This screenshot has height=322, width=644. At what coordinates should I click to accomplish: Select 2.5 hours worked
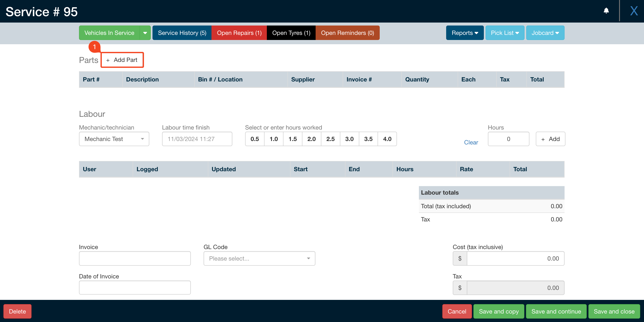(331, 139)
